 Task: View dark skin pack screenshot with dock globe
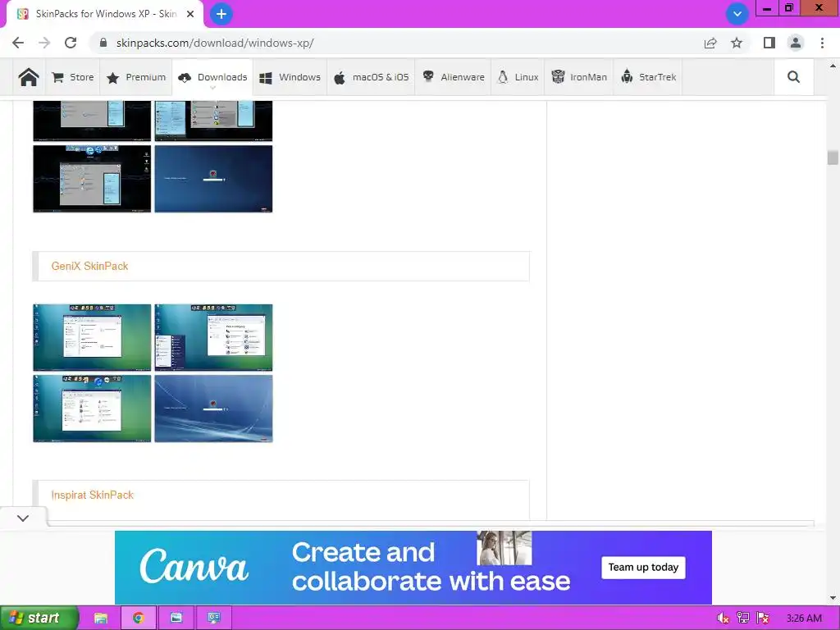point(92,179)
